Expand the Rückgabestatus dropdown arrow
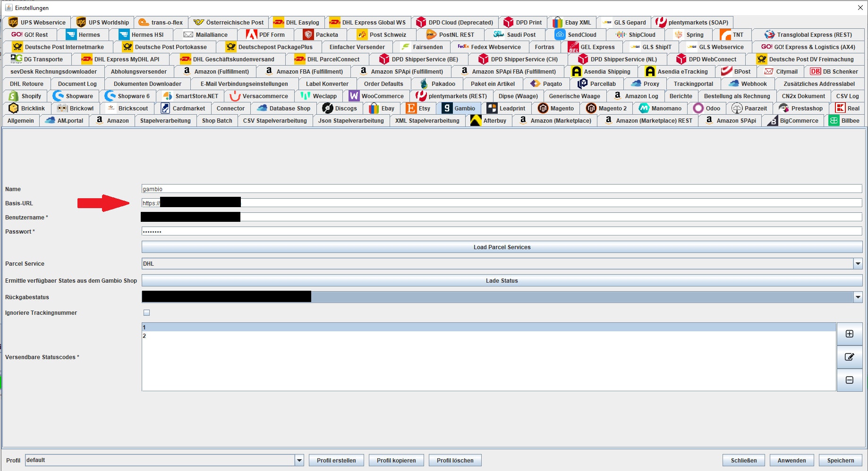This screenshot has height=471, width=868. (x=858, y=297)
